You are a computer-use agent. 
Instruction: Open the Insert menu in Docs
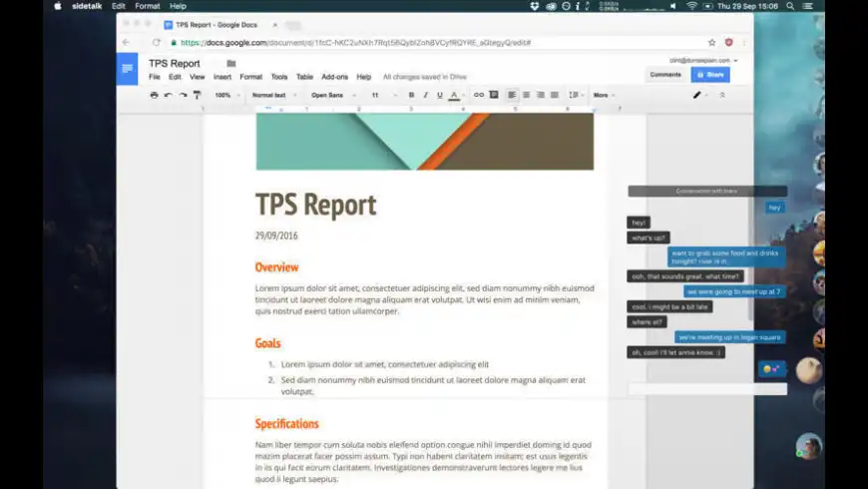coord(221,77)
